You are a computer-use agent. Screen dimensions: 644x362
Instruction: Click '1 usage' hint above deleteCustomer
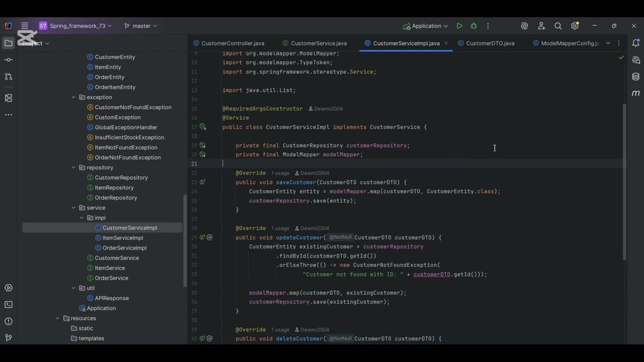point(280,330)
